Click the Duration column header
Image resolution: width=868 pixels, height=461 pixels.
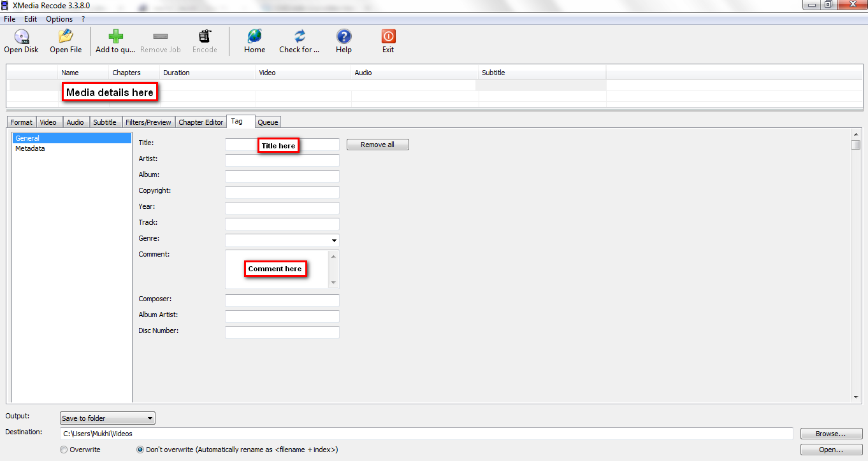[x=208, y=73]
